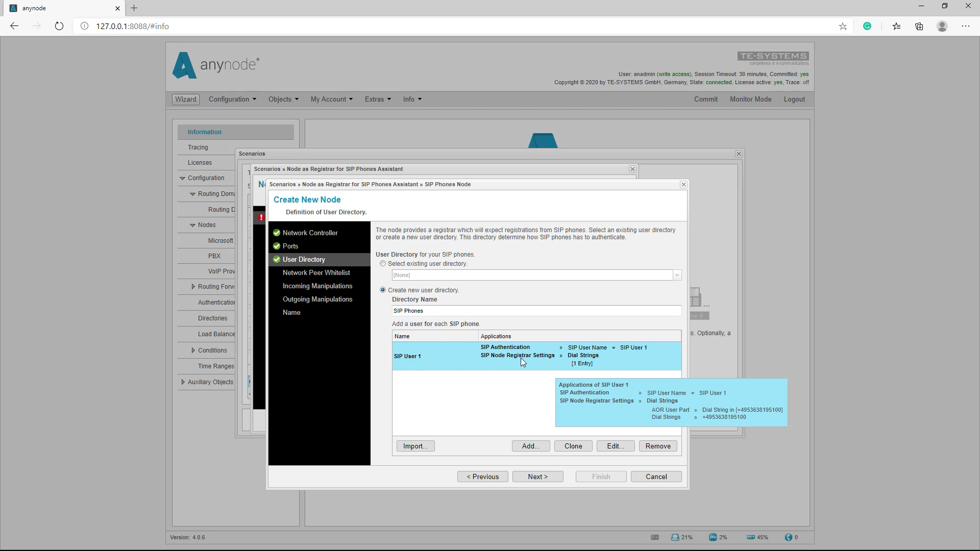The height and width of the screenshot is (551, 980).
Task: Click the Directory Name input field
Action: point(536,311)
